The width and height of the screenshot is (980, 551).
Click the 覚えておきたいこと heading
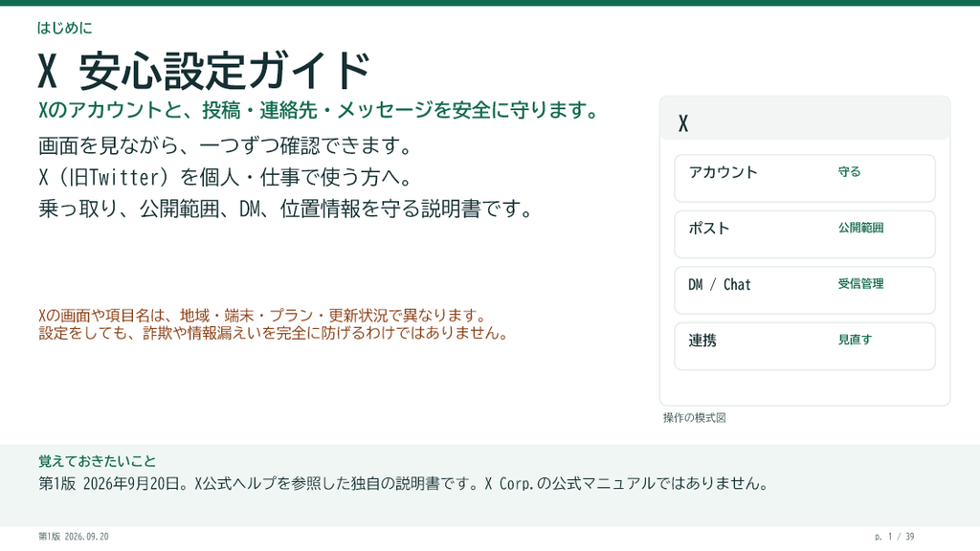pos(97,462)
